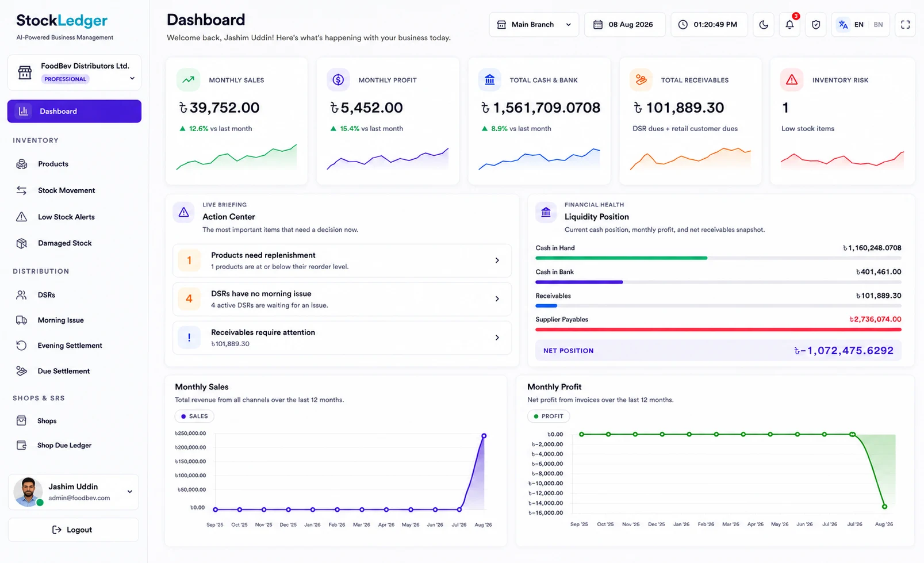Click the 01:20:49 PM time text

pos(715,25)
